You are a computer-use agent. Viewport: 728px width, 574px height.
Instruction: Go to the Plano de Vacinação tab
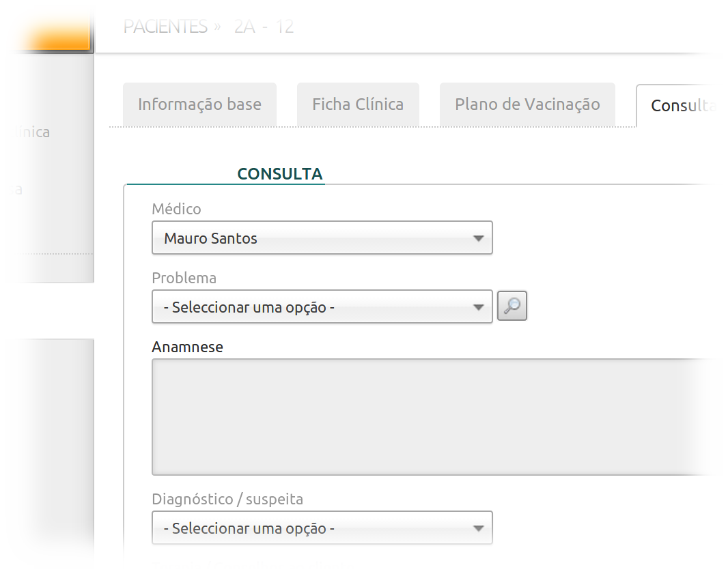click(x=527, y=104)
